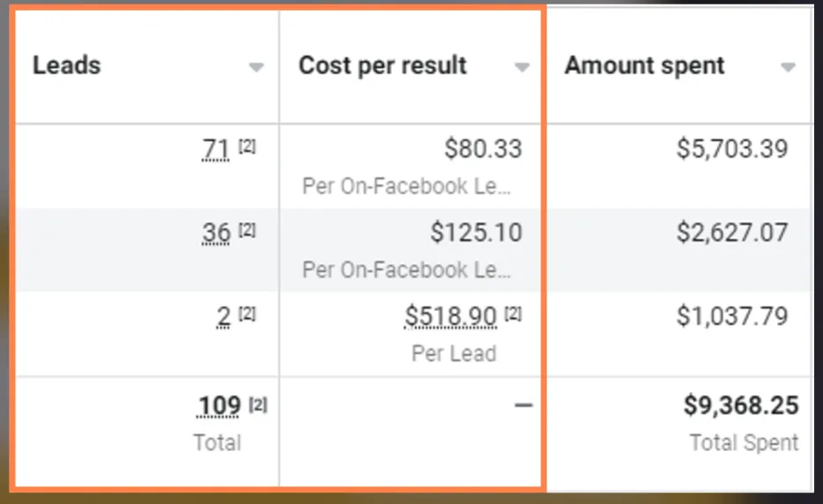Image resolution: width=823 pixels, height=504 pixels.
Task: Select the $80.33 cost per result cell
Action: [483, 149]
